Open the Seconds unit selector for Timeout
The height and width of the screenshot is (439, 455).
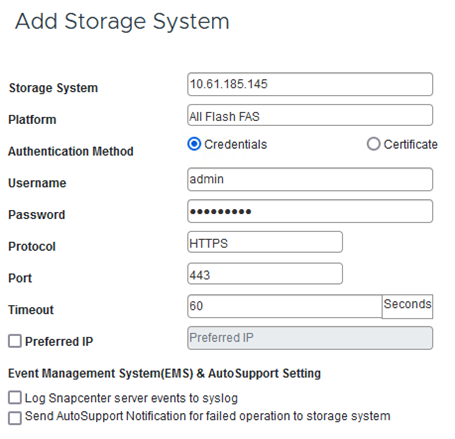click(x=407, y=306)
